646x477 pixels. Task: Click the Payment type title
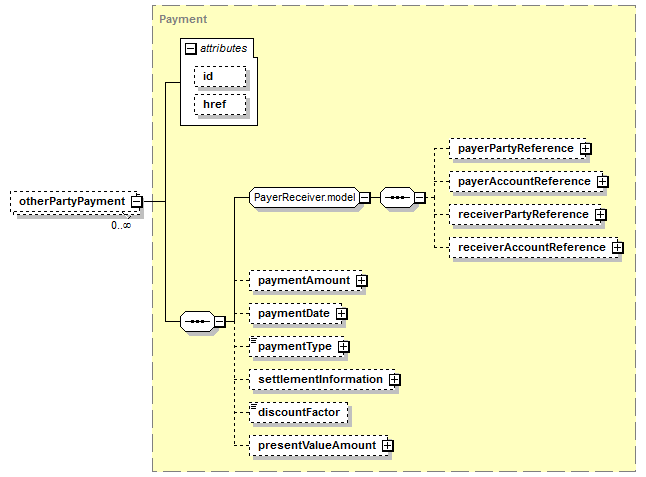[x=183, y=19]
